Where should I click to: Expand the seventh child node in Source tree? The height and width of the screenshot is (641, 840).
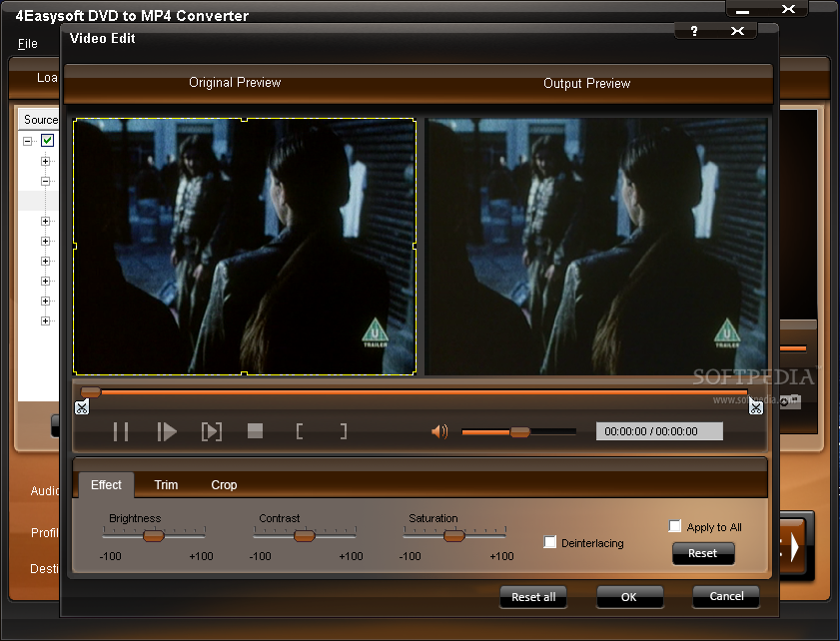pos(46,301)
